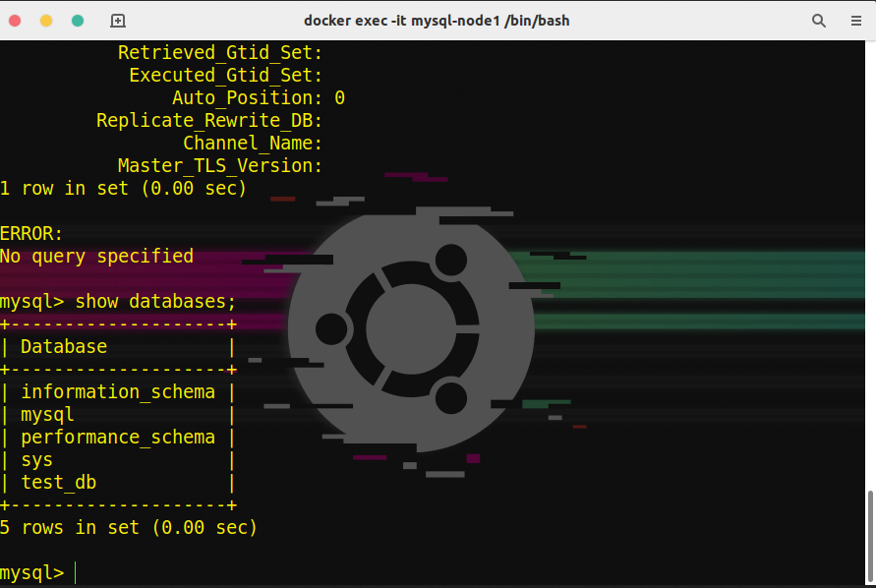Open the hamburger menu
The height and width of the screenshot is (588, 876).
click(x=856, y=21)
